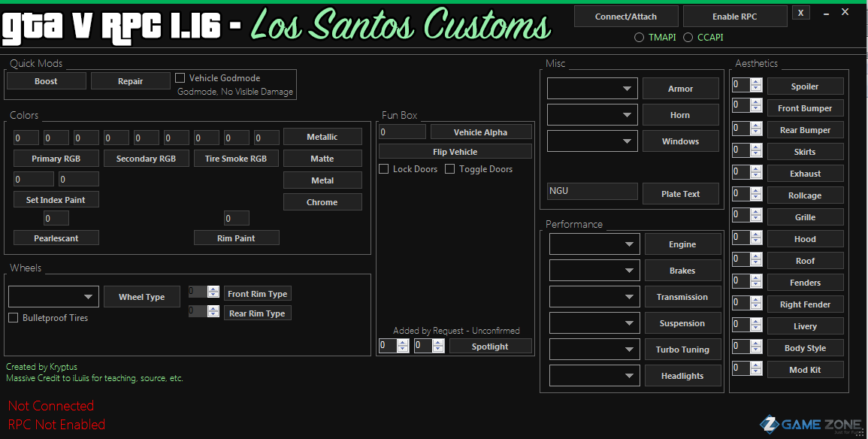868x439 pixels.
Task: Open the Transmission dropdown
Action: (x=594, y=297)
